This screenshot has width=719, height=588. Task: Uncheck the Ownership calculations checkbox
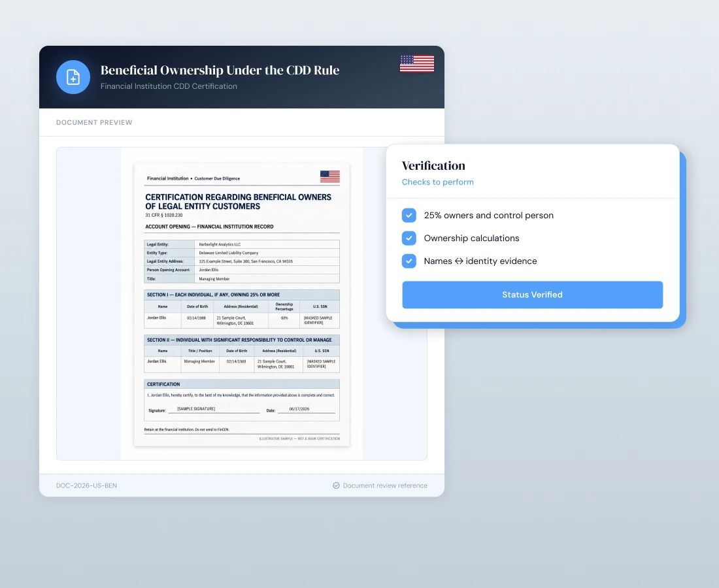pos(409,238)
